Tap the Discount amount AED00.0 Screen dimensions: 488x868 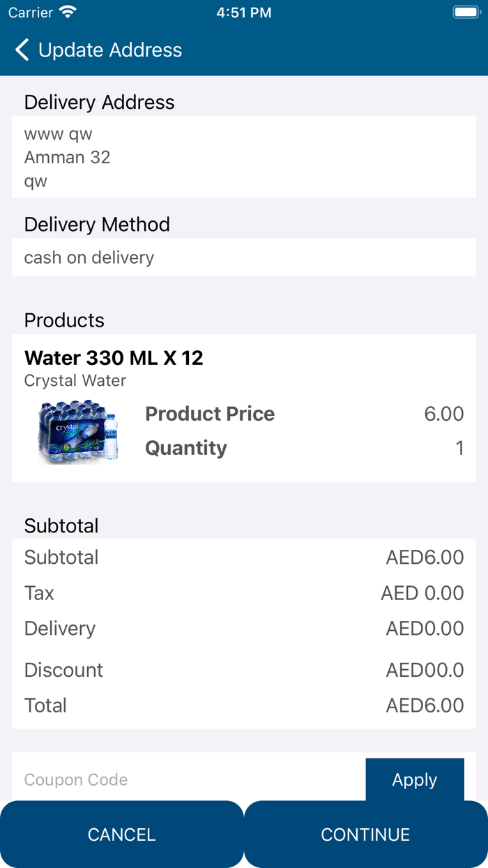(425, 670)
